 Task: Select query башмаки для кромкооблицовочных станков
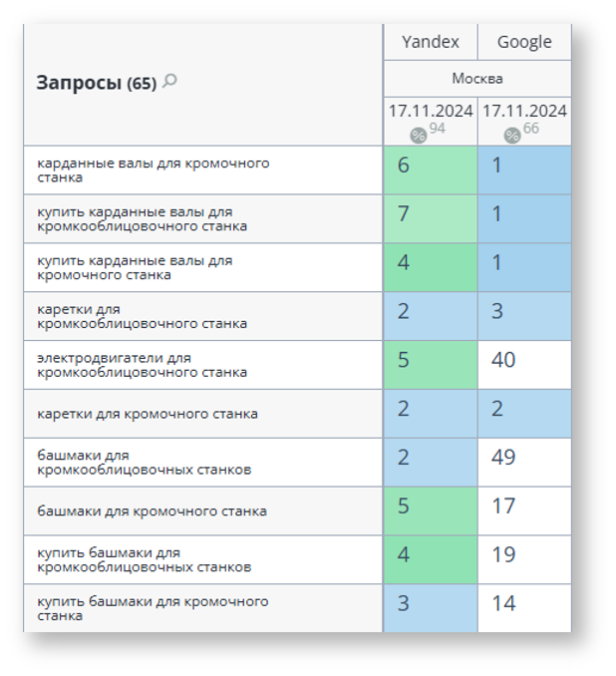pyautogui.click(x=144, y=463)
